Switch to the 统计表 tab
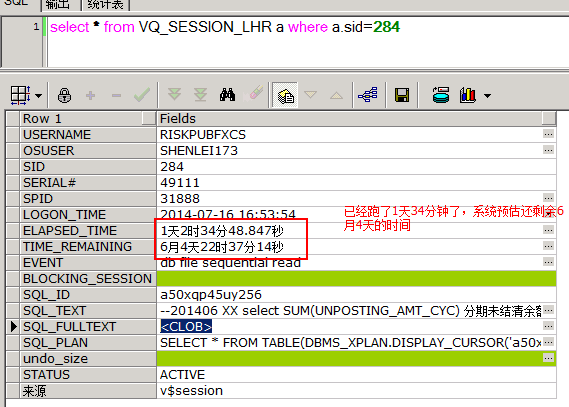 pos(106,4)
